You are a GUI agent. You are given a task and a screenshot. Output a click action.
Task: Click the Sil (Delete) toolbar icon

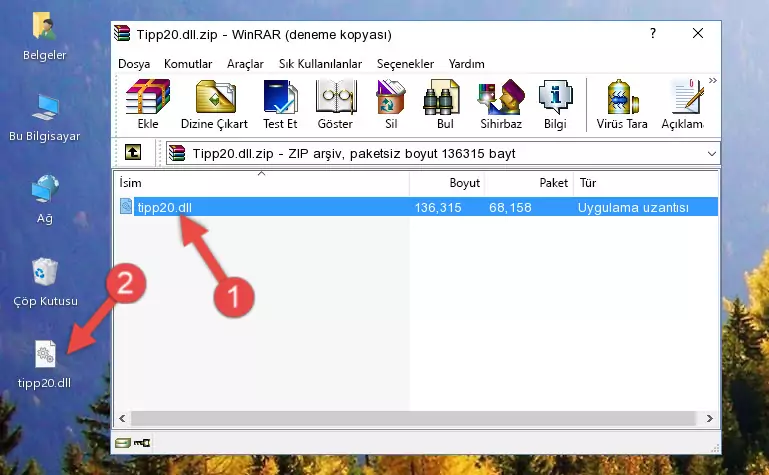click(x=391, y=104)
